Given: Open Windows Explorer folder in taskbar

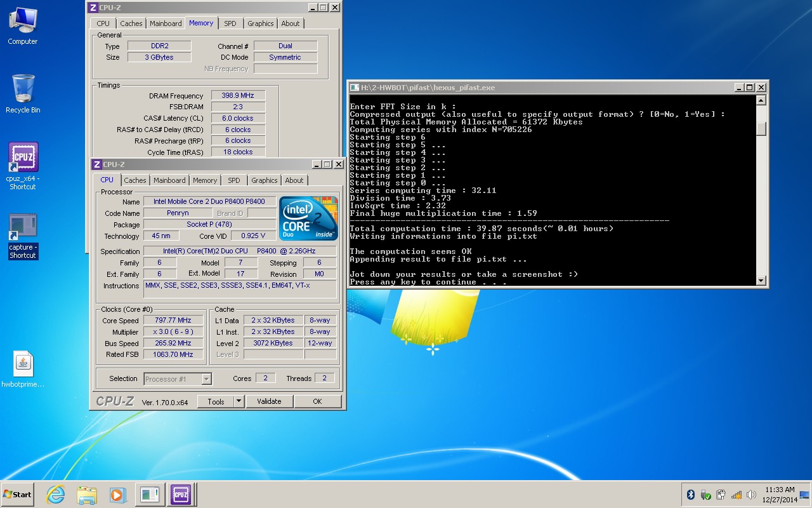Looking at the screenshot, I should click(x=87, y=494).
